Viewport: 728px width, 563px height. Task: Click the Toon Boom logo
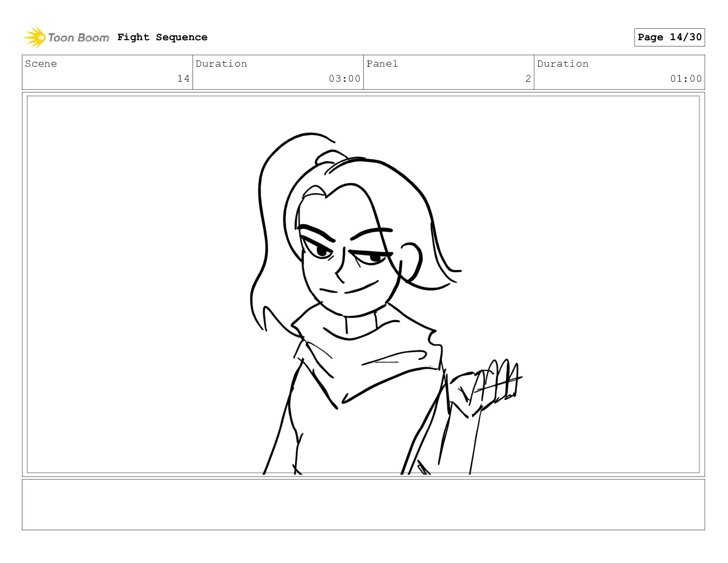point(66,38)
